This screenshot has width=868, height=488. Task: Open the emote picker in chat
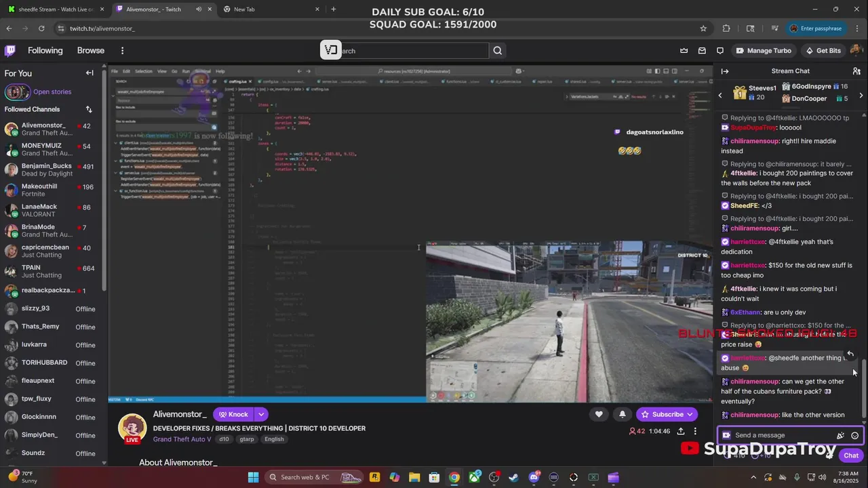point(855,435)
